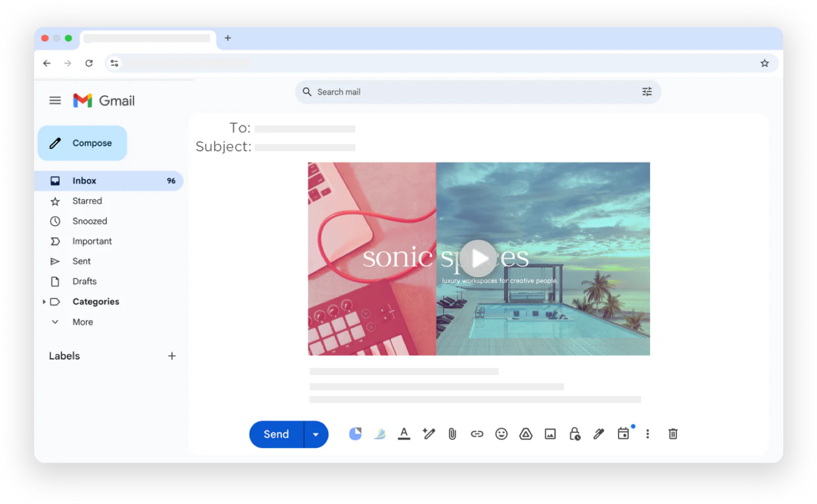Expand the Categories section
Screen dimensions: 817x504
(44, 301)
